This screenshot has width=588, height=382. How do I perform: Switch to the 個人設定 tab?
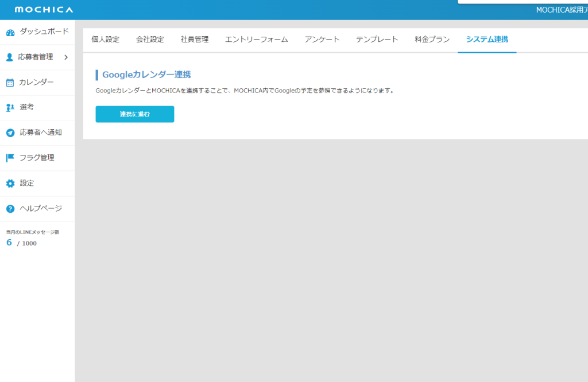click(x=106, y=40)
